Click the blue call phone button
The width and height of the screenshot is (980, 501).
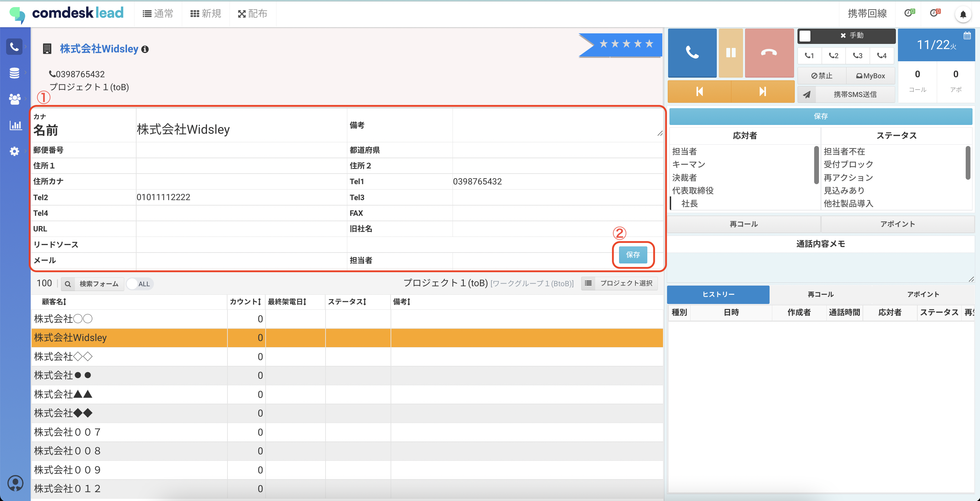click(692, 52)
